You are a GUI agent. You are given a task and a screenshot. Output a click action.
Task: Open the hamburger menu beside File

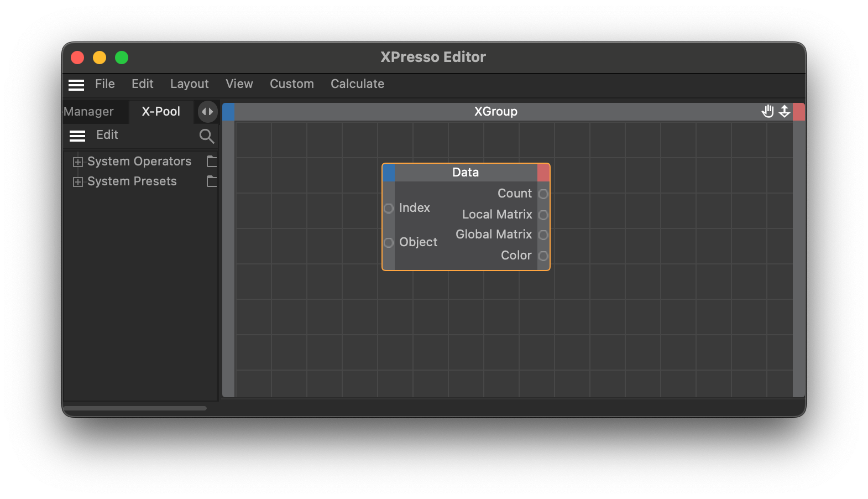point(76,85)
